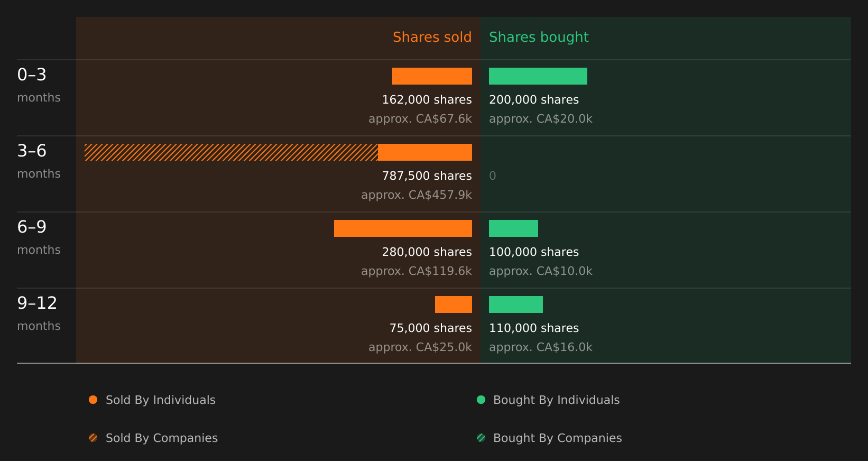The height and width of the screenshot is (461, 868).
Task: Click the Sold By Companies striped icon
Action: point(93,438)
